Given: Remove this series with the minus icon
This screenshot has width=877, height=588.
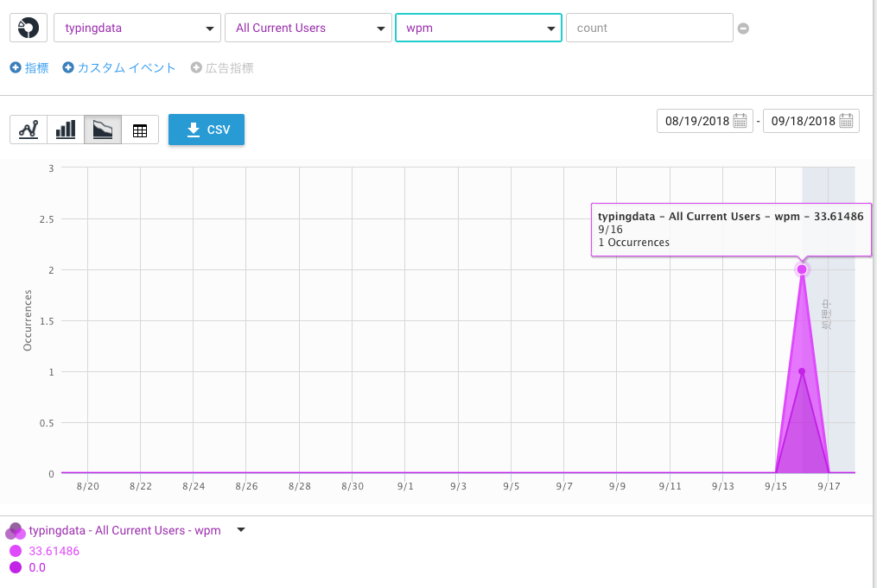Looking at the screenshot, I should [x=743, y=28].
